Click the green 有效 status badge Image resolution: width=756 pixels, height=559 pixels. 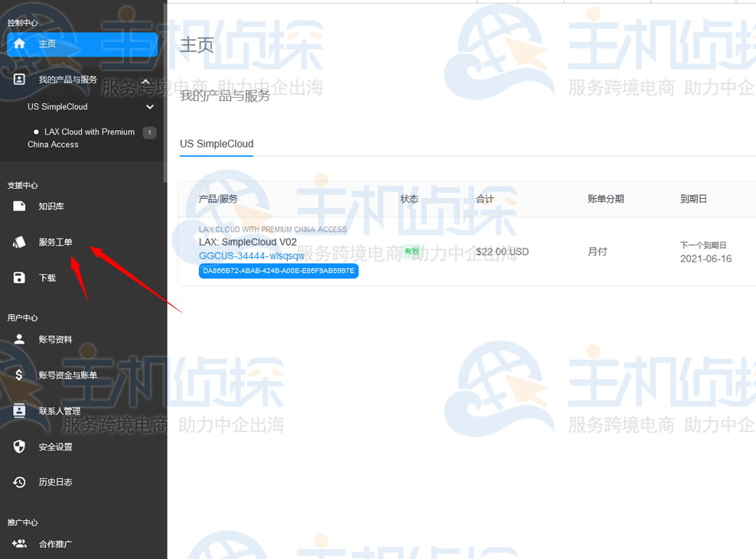pos(412,251)
